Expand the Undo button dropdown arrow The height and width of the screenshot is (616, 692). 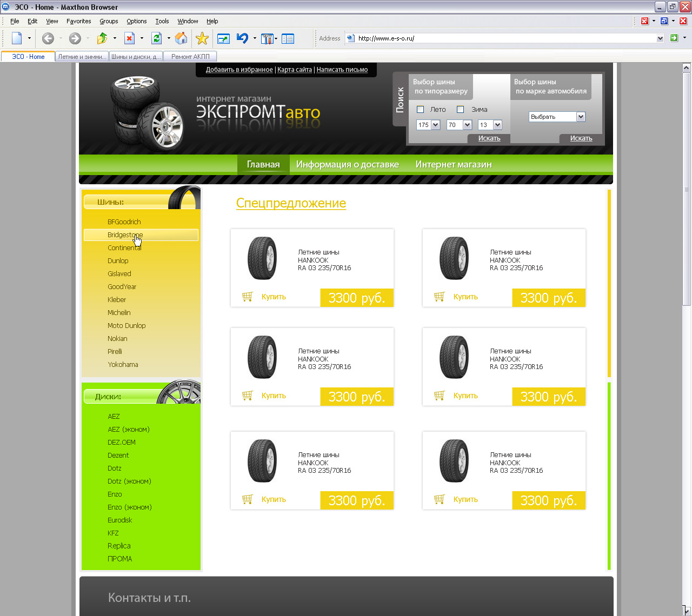[x=255, y=38]
